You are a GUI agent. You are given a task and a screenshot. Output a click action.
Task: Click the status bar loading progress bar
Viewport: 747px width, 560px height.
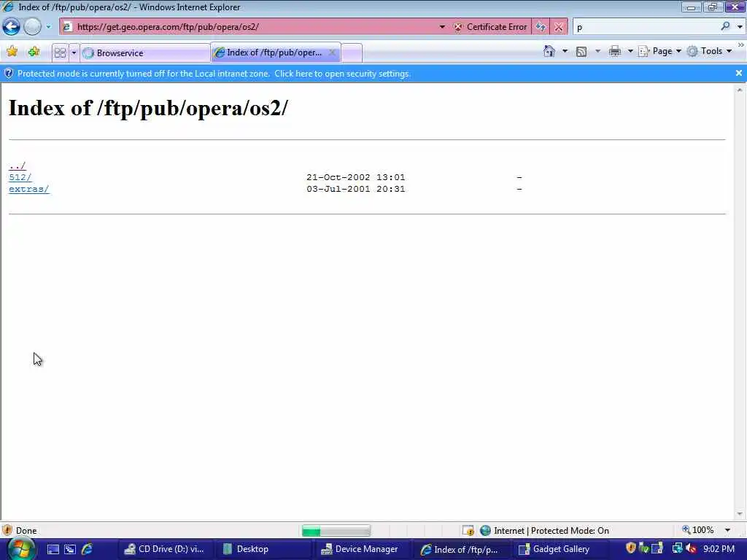tap(336, 530)
